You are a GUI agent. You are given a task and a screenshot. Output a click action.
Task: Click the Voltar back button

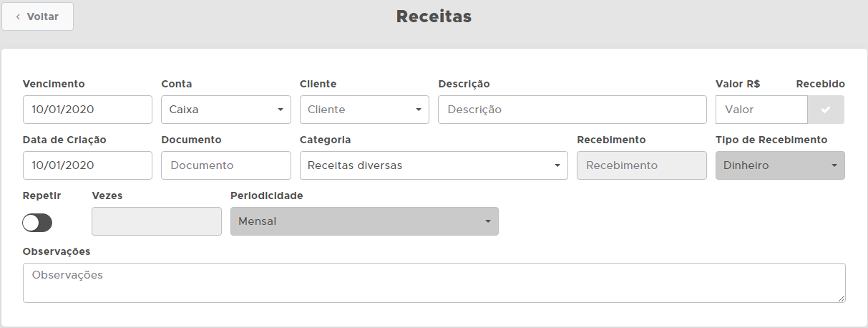click(x=37, y=16)
